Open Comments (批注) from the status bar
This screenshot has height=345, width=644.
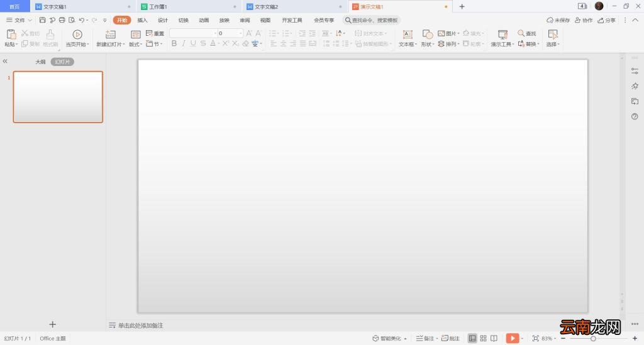click(450, 339)
